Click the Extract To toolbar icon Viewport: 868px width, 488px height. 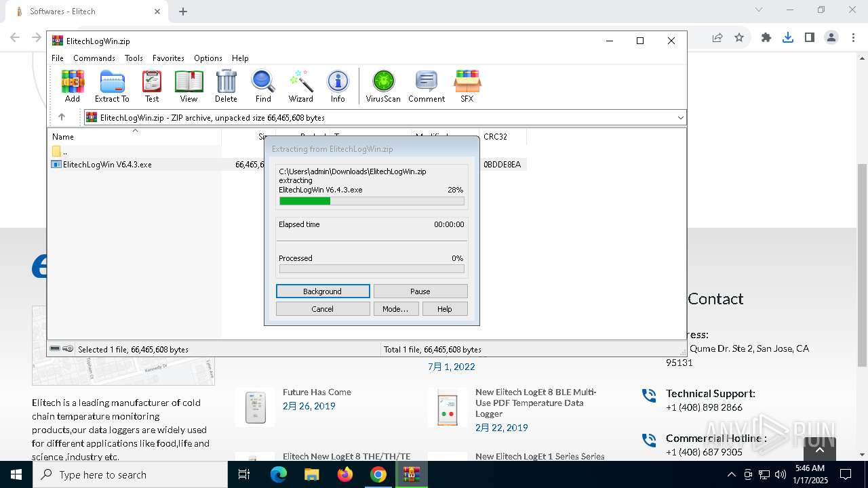pyautogui.click(x=112, y=86)
